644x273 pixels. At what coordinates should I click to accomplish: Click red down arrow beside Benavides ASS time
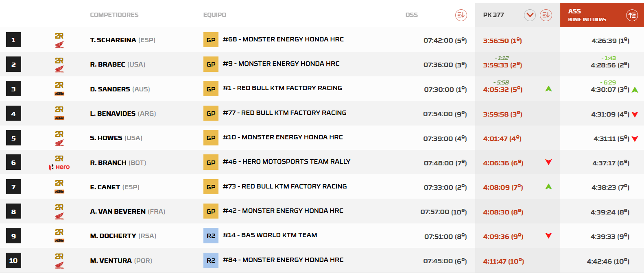(x=635, y=115)
